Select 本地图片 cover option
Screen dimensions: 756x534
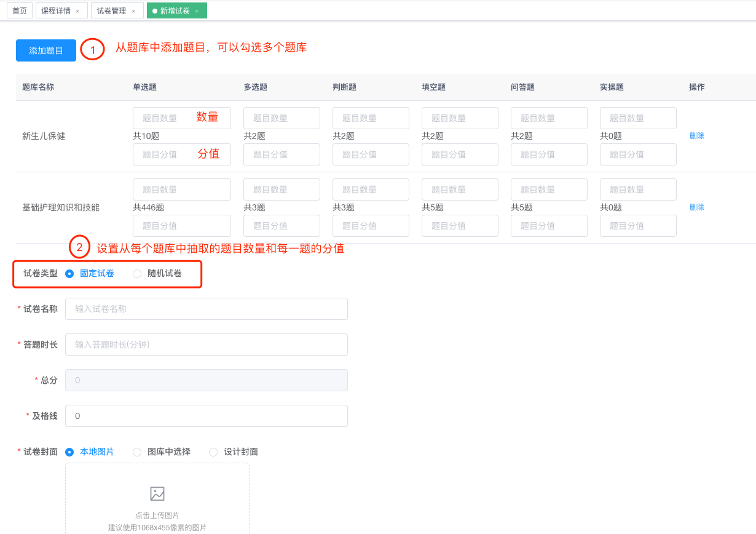coord(69,452)
